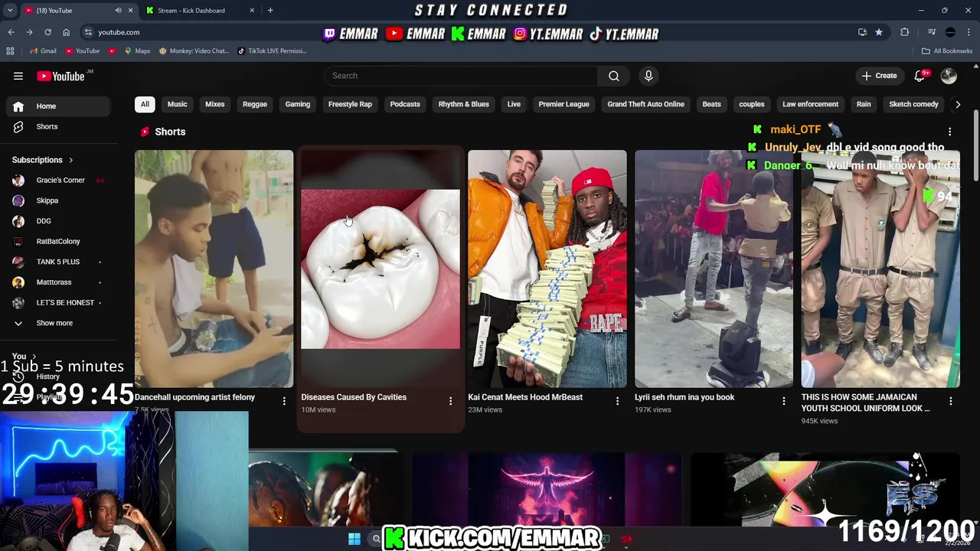The height and width of the screenshot is (551, 980).
Task: Open options for Kai Cenat Meets Hood MrBeast
Action: pos(617,401)
